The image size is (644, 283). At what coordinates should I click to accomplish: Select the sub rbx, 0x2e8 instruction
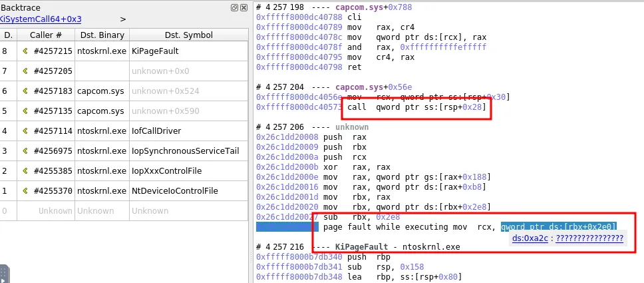328,217
